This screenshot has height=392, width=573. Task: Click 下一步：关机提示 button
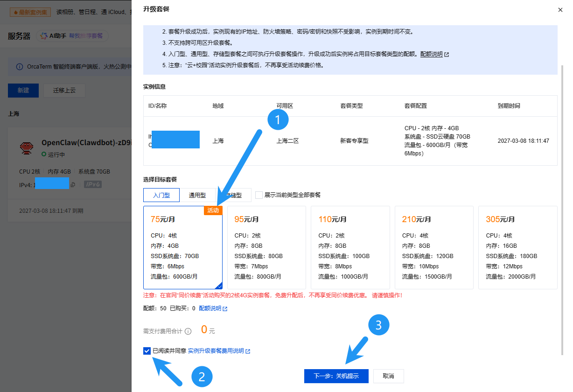pyautogui.click(x=336, y=376)
